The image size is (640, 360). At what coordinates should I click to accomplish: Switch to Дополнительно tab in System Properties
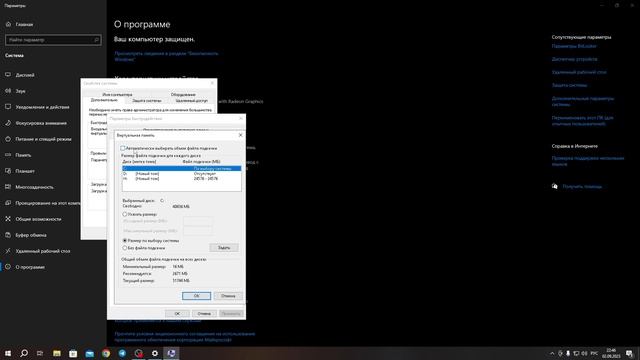click(104, 100)
